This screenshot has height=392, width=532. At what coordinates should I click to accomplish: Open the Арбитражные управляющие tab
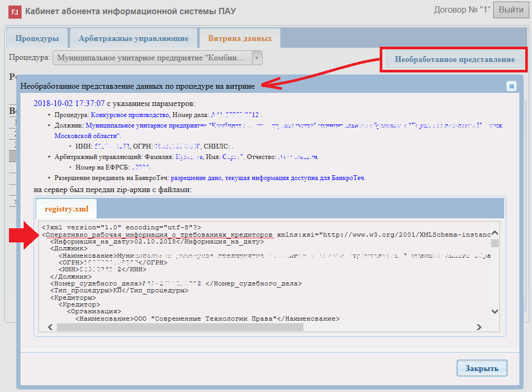[133, 38]
